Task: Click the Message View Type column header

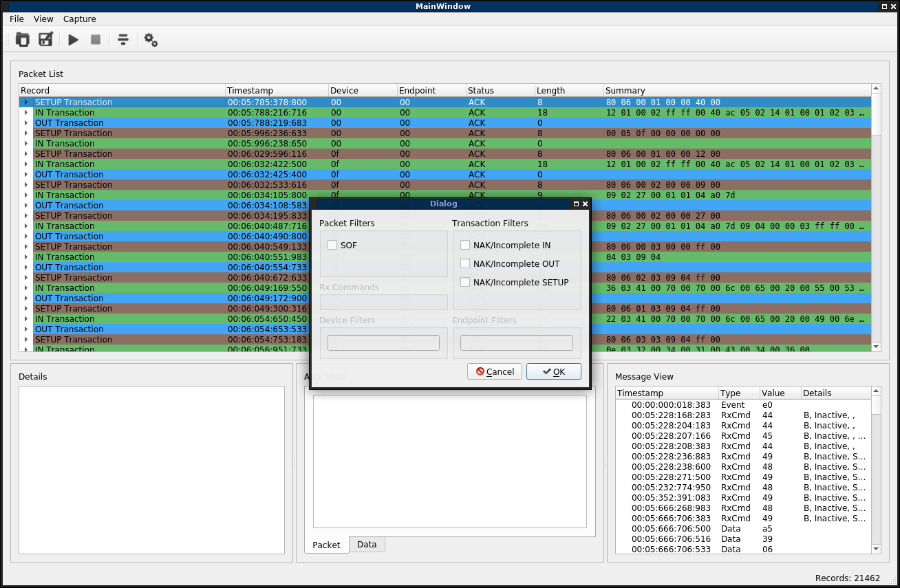Action: click(739, 393)
